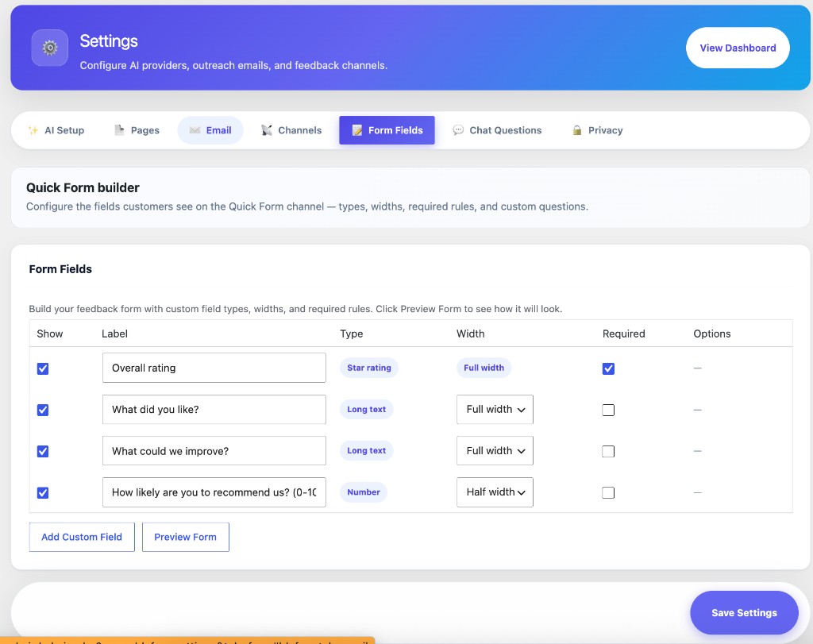Click the View Dashboard button
The width and height of the screenshot is (813, 644).
738,48
